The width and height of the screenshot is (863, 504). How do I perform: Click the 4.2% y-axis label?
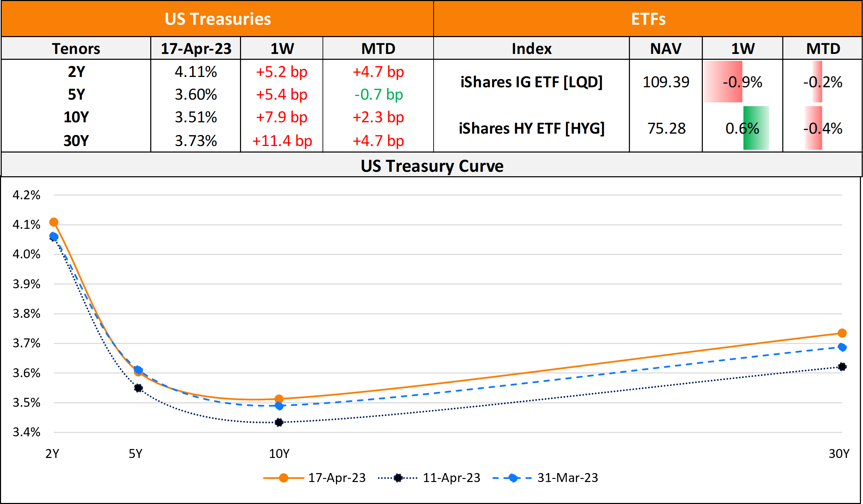click(x=26, y=195)
